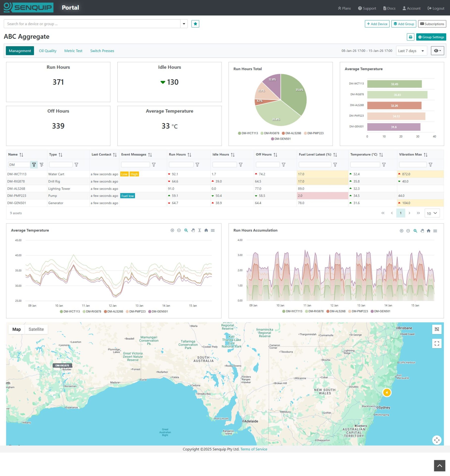Viewport: 450px width, 476px height.
Task: Open the hamburger menu on Run Hours Accumulation chart
Action: (x=435, y=231)
